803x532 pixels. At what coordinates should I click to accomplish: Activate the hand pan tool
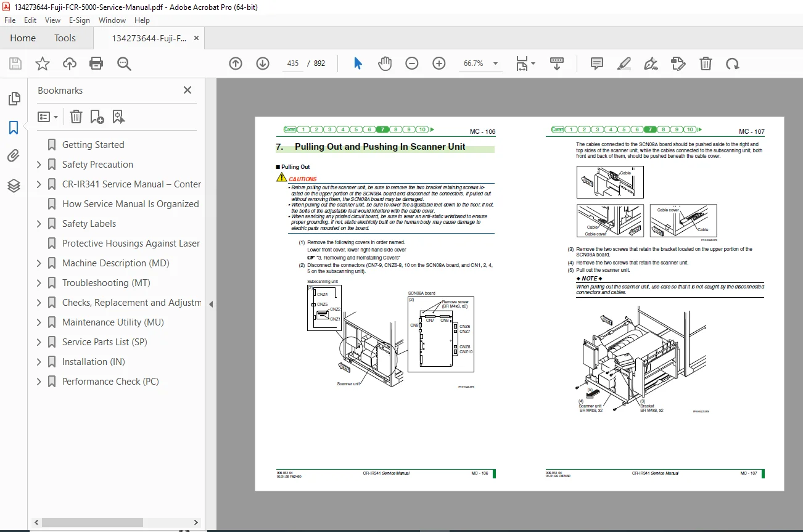tap(385, 63)
